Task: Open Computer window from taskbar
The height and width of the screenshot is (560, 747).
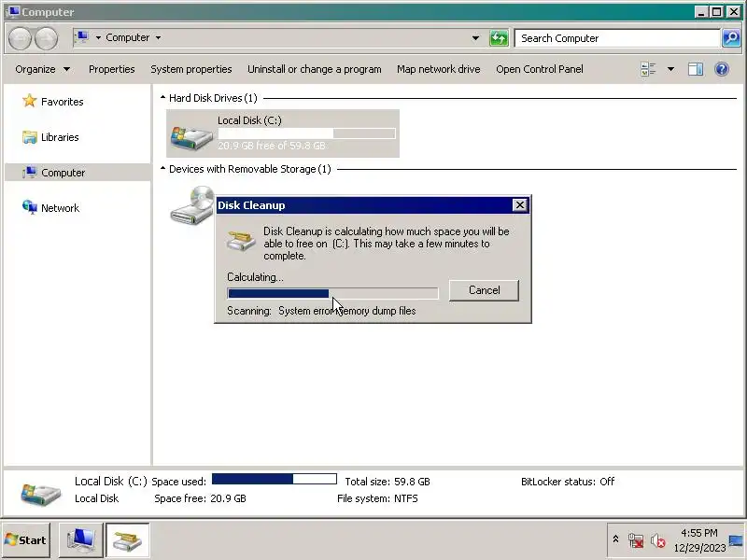Action: [x=81, y=540]
